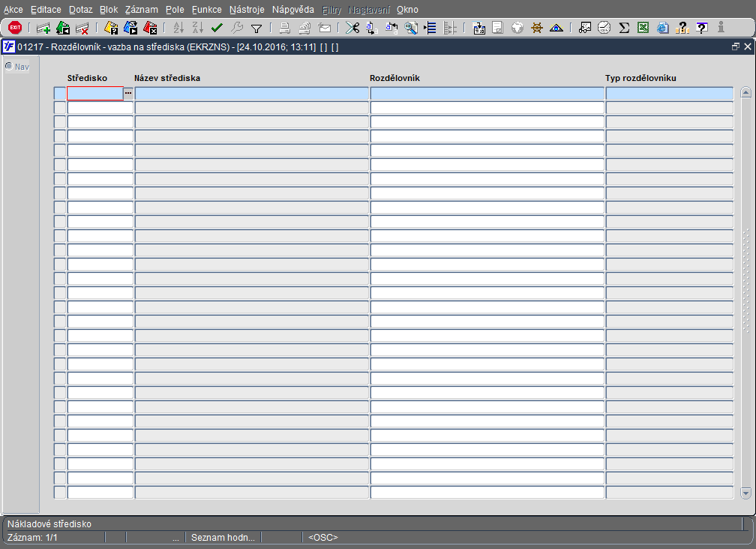
Task: Click the magnifier search document icon
Action: click(x=411, y=28)
